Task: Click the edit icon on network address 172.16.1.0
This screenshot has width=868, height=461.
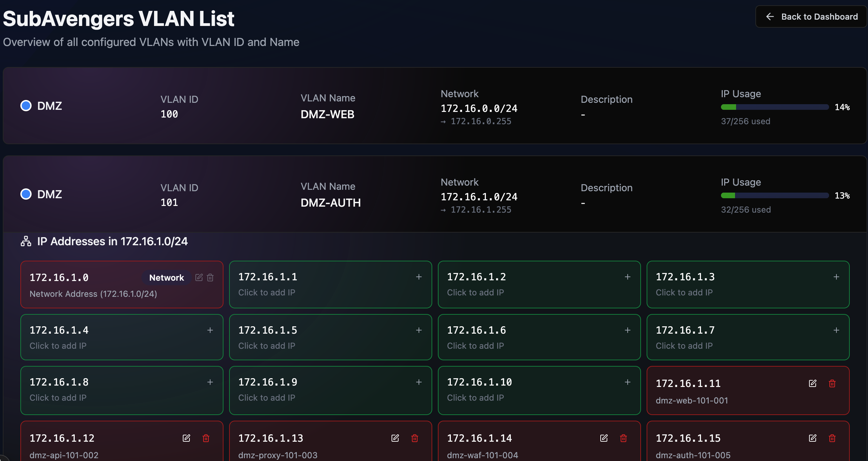Action: (199, 278)
